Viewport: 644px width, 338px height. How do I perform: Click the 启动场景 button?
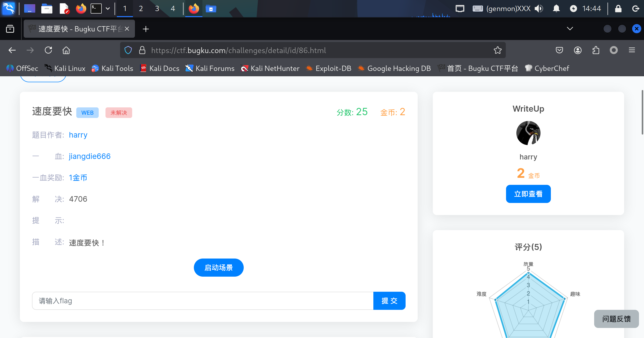(x=219, y=268)
